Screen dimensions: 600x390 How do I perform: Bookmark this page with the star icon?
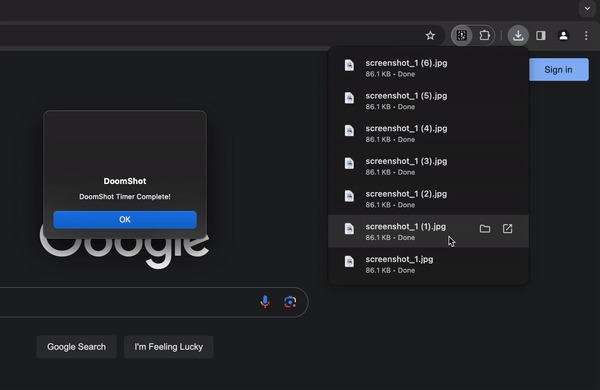(430, 36)
